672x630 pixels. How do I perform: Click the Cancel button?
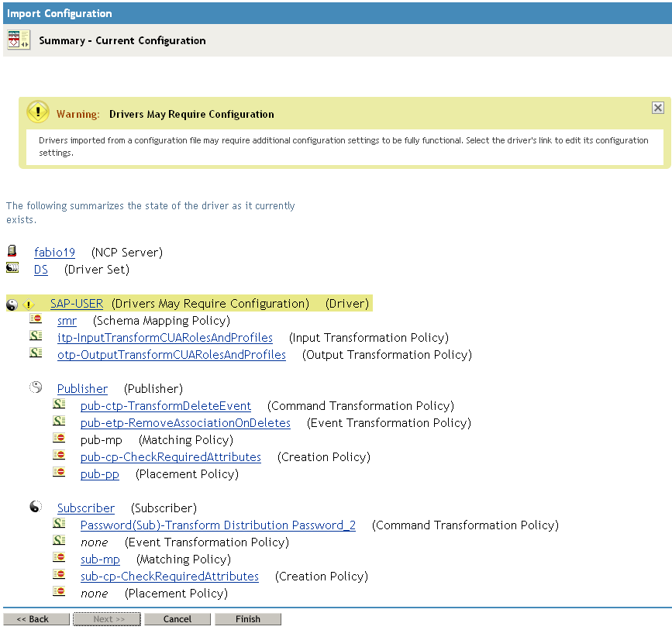point(177,618)
